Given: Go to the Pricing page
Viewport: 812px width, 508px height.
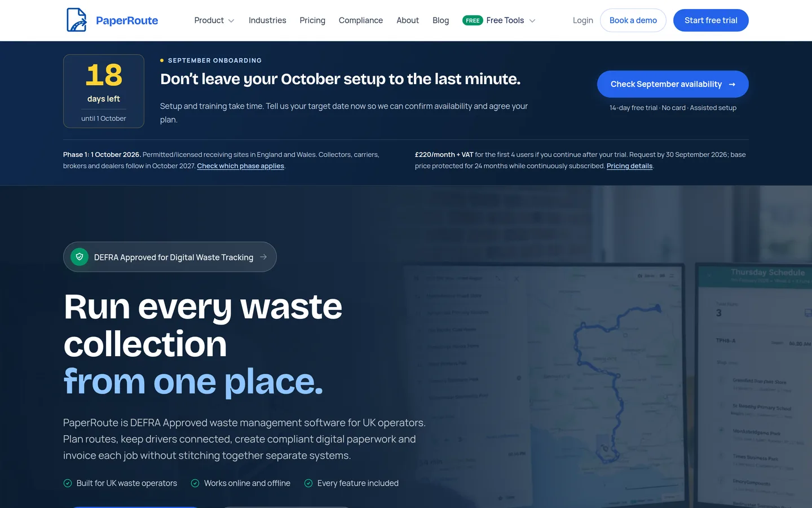Looking at the screenshot, I should [x=312, y=20].
